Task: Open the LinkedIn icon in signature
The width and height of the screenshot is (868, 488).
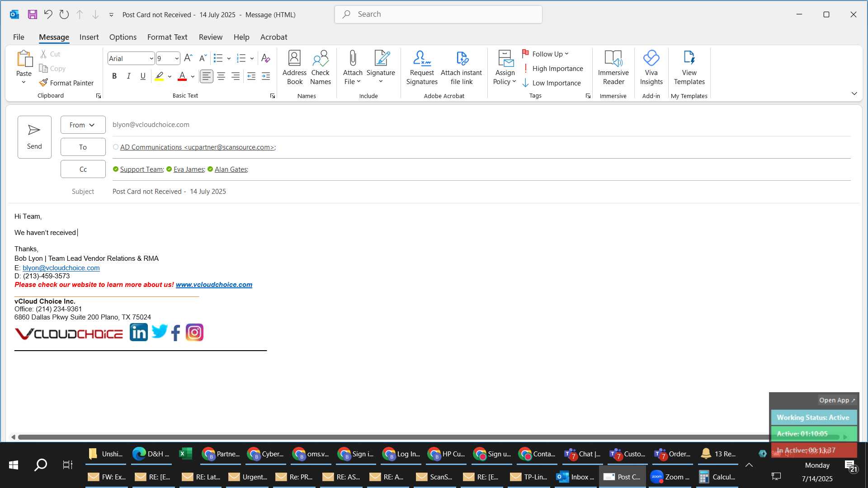Action: (138, 333)
